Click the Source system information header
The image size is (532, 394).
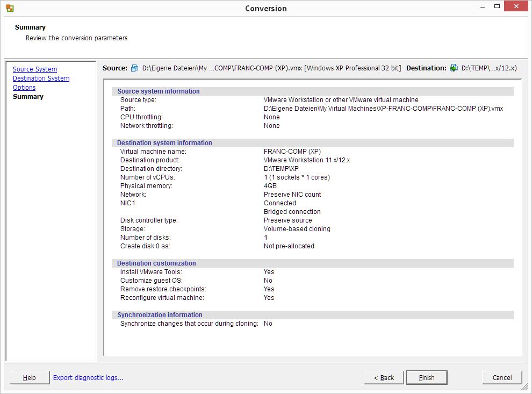coord(159,91)
